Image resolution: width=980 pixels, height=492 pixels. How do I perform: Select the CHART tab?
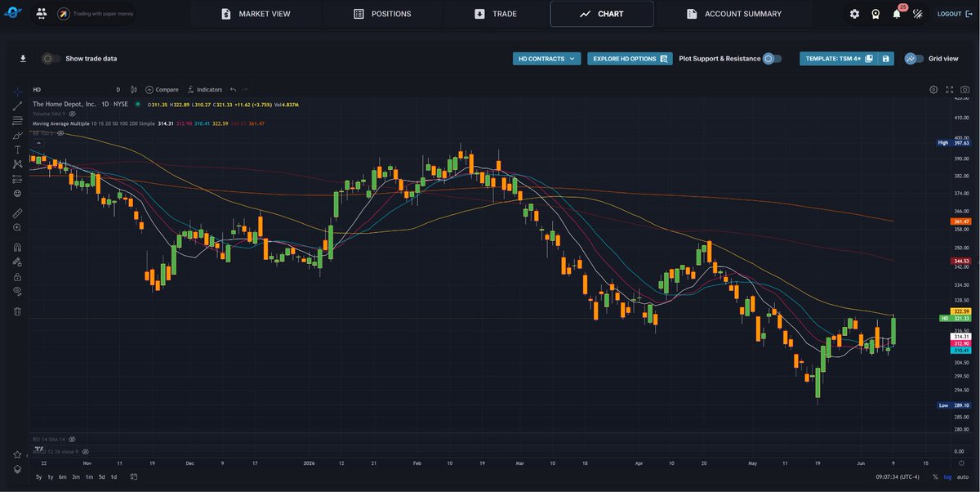pyautogui.click(x=602, y=14)
